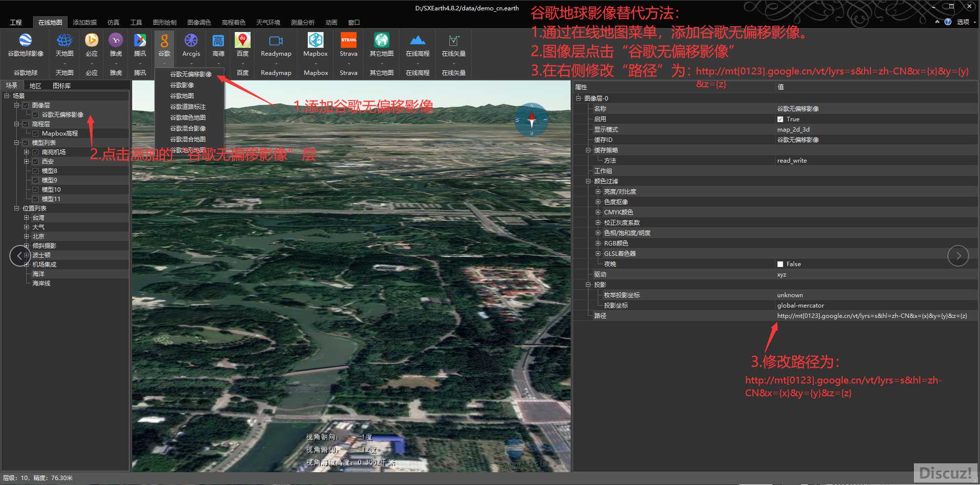This screenshot has width=980, height=485.
Task: Expand the 色度抠像 property group
Action: coord(598,202)
